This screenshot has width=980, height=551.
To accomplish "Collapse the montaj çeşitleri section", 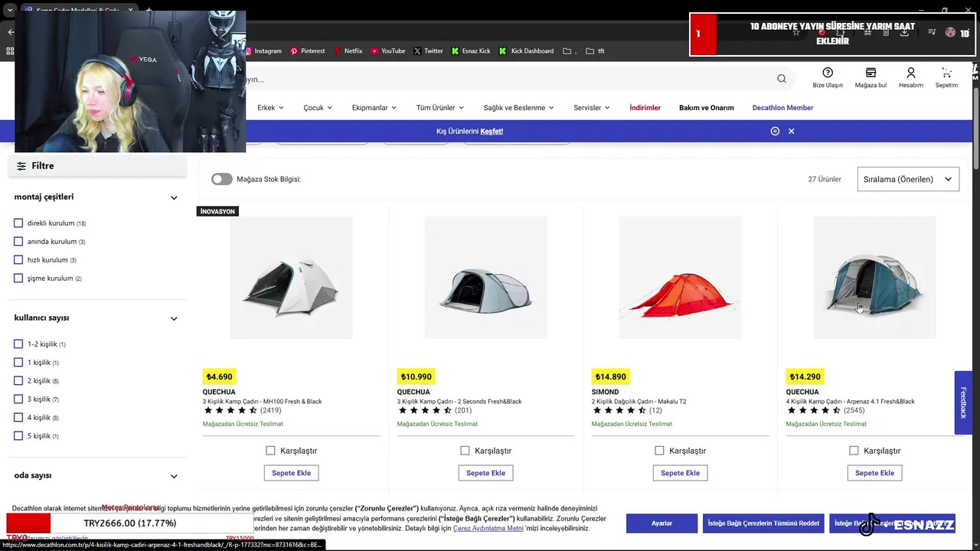I will (174, 197).
